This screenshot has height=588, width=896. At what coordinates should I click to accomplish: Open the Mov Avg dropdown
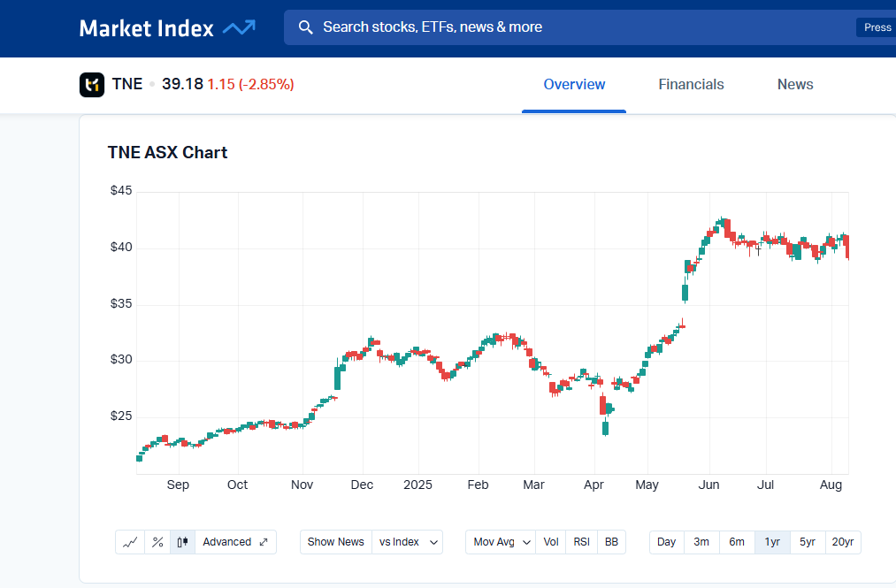point(501,542)
